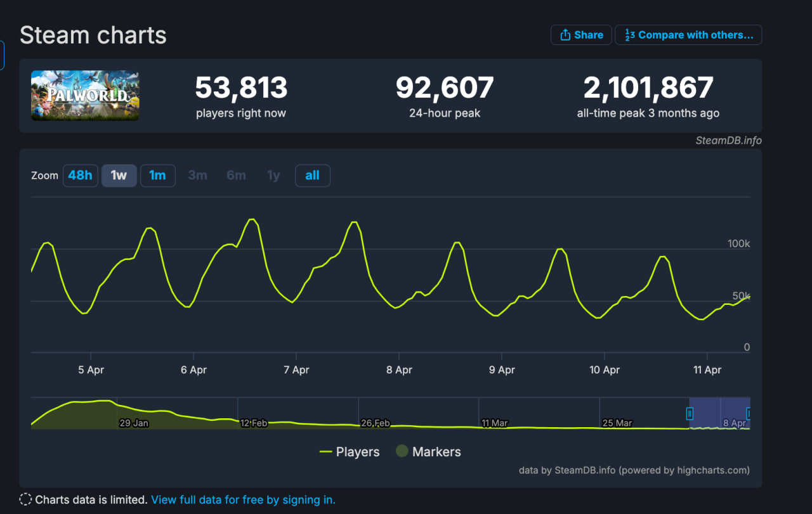Click the 'players right now' caption

pyautogui.click(x=241, y=113)
